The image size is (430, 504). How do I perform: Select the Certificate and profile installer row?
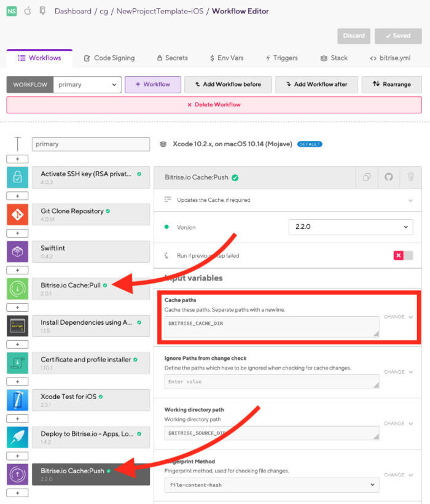coord(91,363)
